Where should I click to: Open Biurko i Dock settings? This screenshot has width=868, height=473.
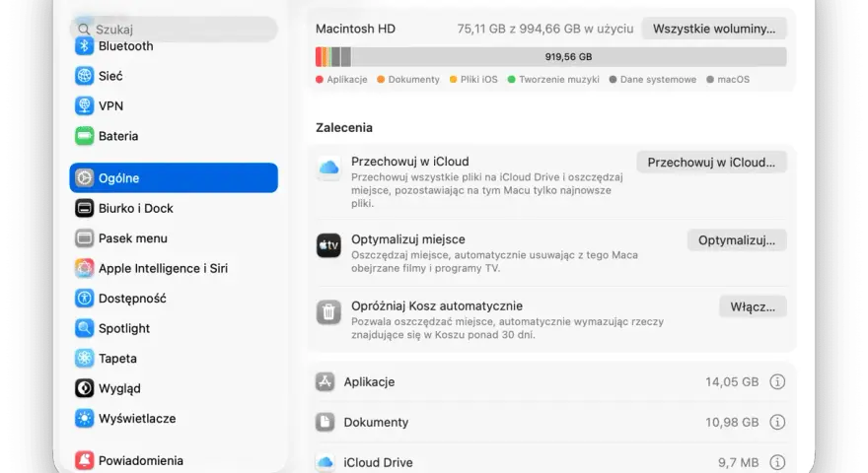click(174, 208)
